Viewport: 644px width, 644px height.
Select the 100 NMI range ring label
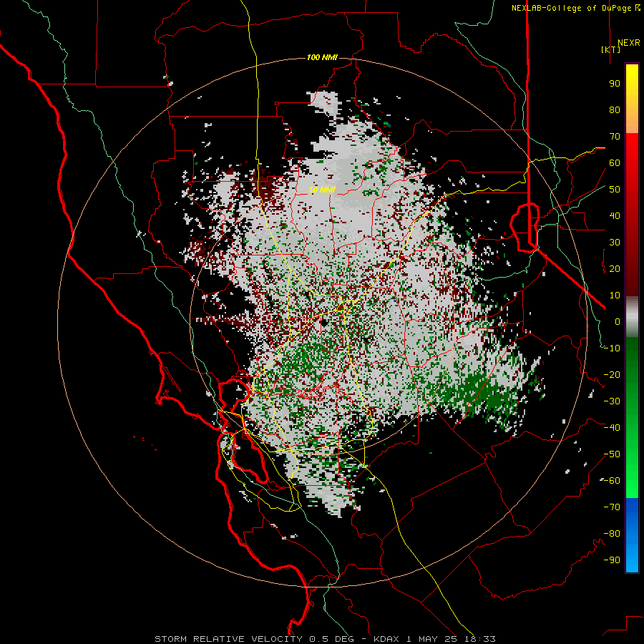322,57
